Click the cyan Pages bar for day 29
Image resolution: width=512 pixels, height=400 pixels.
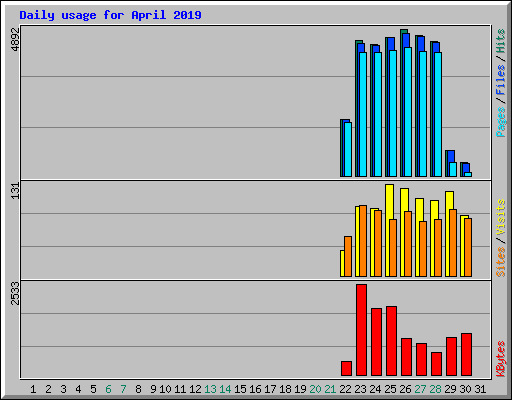coord(453,169)
